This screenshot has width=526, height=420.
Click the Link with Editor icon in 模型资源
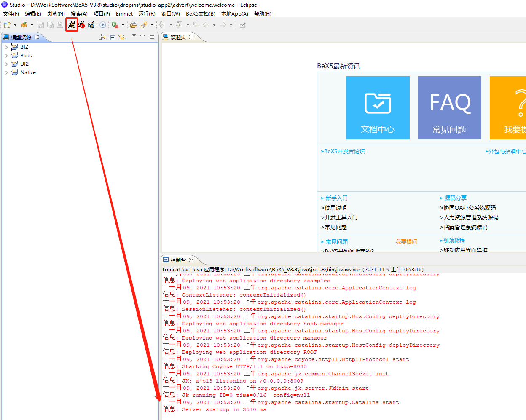(122, 37)
